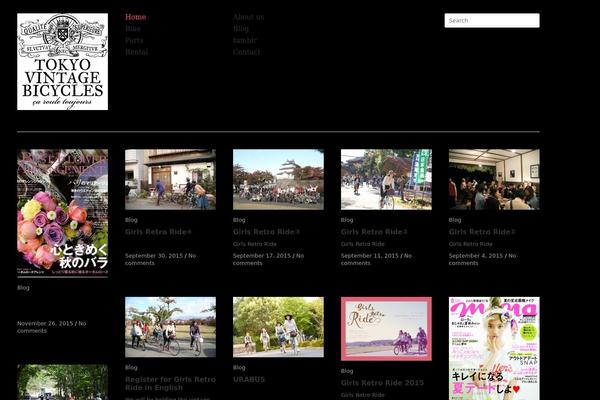Screen dimensions: 600x400
Task: Open the flower arrangement magazine cover thumbnail
Action: (62, 213)
